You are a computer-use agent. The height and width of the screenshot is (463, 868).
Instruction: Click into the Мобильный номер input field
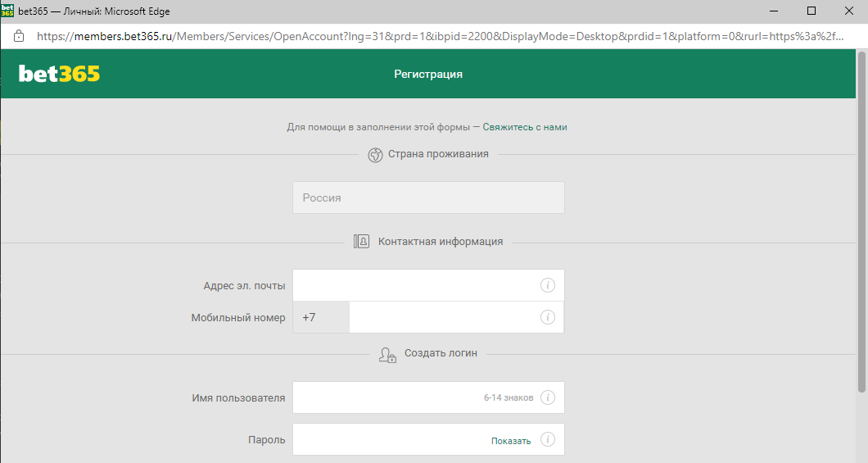pos(457,317)
